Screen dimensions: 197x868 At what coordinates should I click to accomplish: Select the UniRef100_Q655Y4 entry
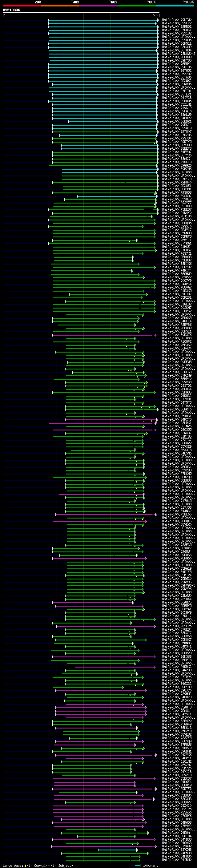(176, 64)
